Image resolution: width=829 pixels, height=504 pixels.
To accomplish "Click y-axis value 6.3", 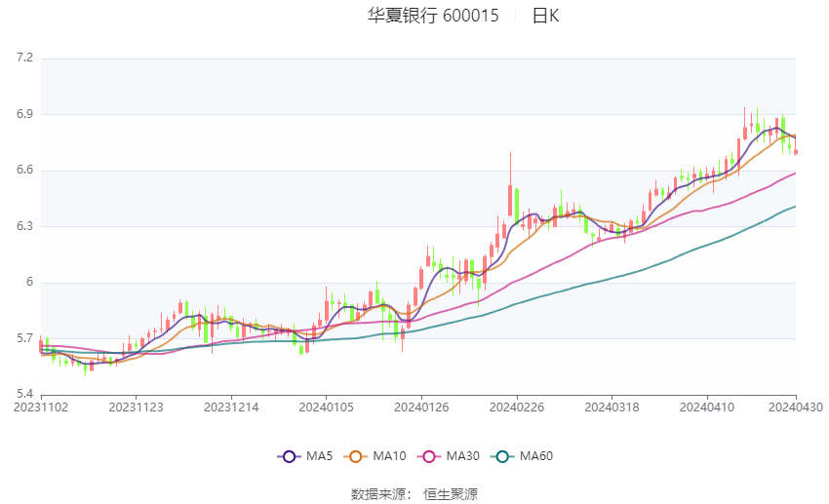I will [24, 226].
